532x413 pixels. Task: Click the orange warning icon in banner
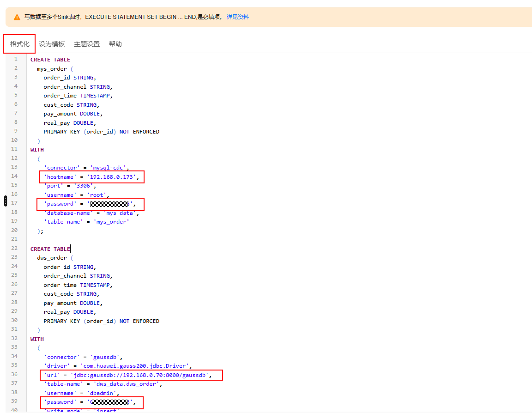tap(17, 17)
